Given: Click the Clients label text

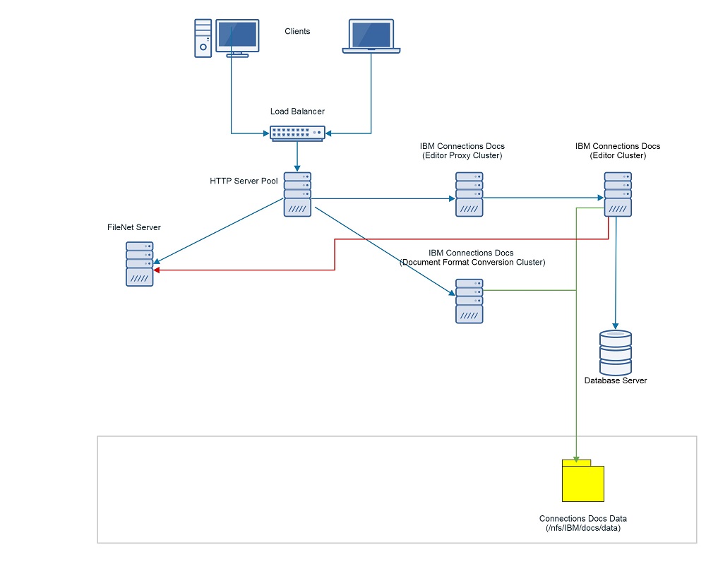Looking at the screenshot, I should click(x=297, y=31).
